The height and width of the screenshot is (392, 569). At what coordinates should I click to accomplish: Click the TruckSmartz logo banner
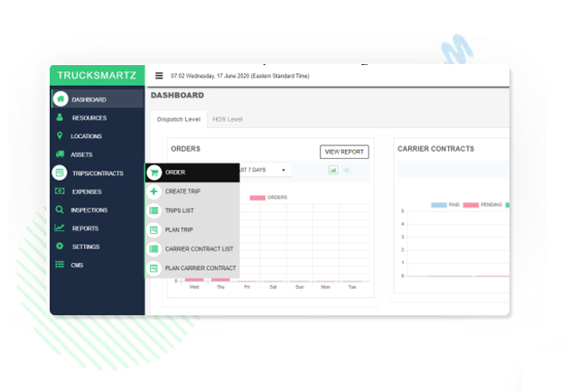coord(97,77)
